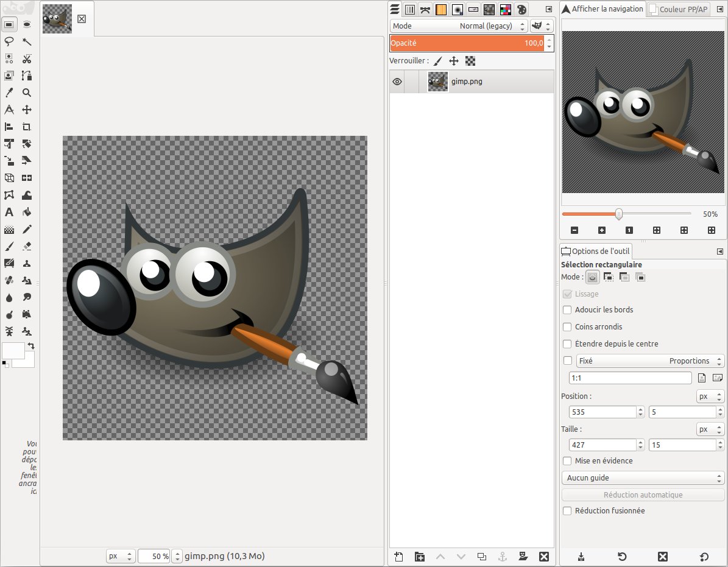The image size is (728, 567).
Task: Enable Adoucir les bords checkbox
Action: 567,310
